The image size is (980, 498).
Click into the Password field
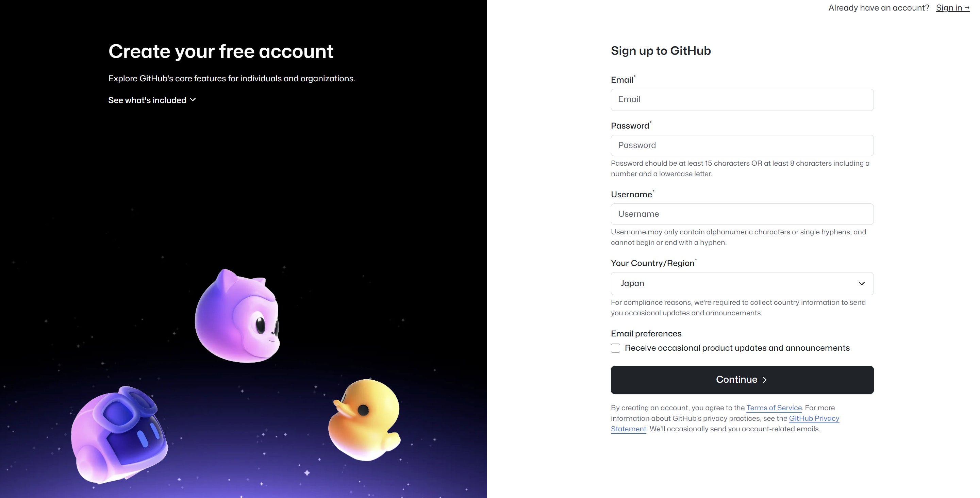[x=742, y=145]
